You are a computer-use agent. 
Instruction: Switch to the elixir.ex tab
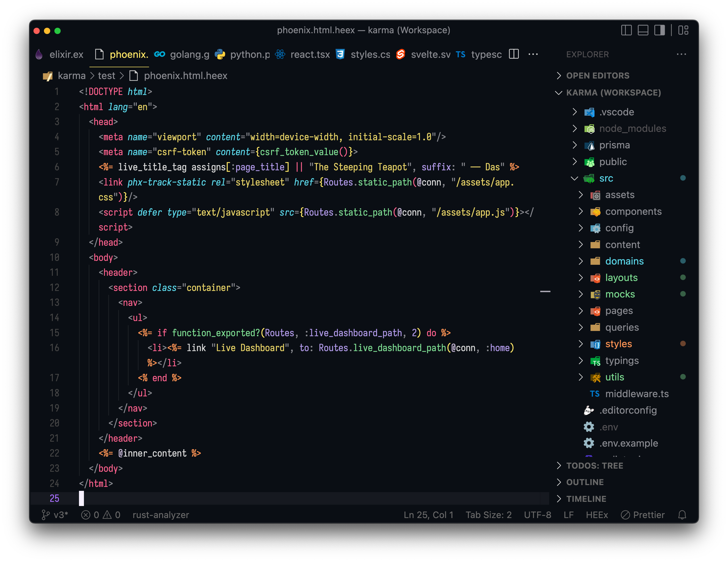pos(66,54)
